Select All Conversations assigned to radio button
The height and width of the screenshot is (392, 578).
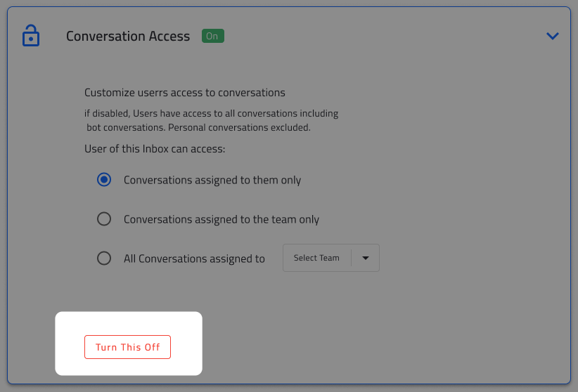tap(104, 259)
